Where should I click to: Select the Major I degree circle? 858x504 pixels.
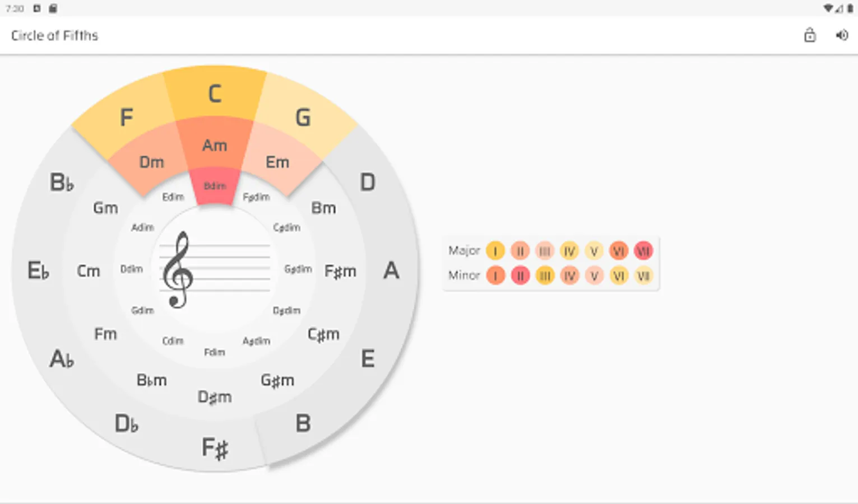pyautogui.click(x=495, y=251)
